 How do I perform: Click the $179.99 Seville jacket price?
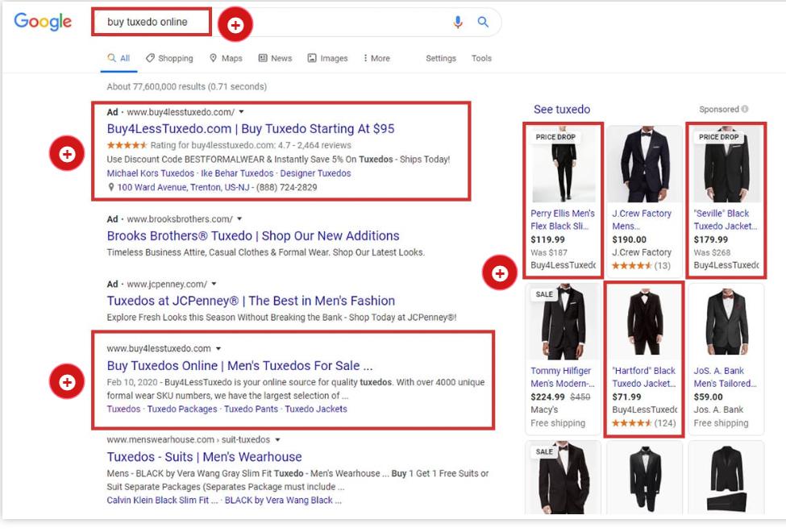tap(711, 239)
